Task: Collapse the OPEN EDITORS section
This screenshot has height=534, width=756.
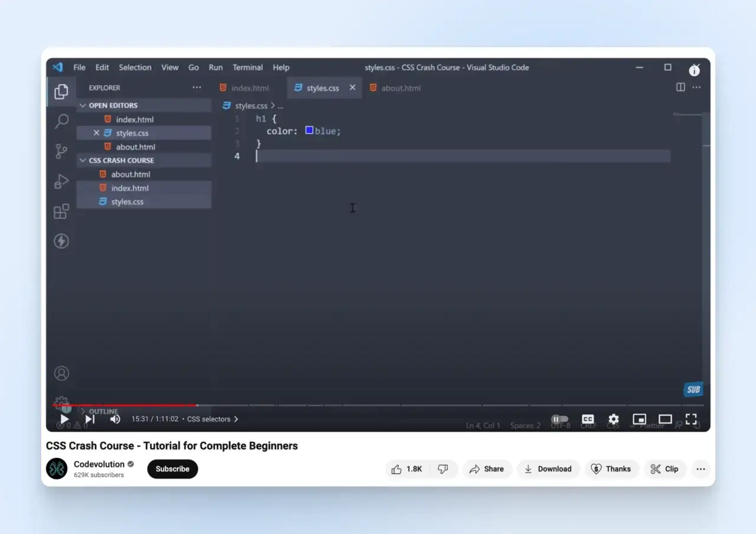Action: [83, 105]
